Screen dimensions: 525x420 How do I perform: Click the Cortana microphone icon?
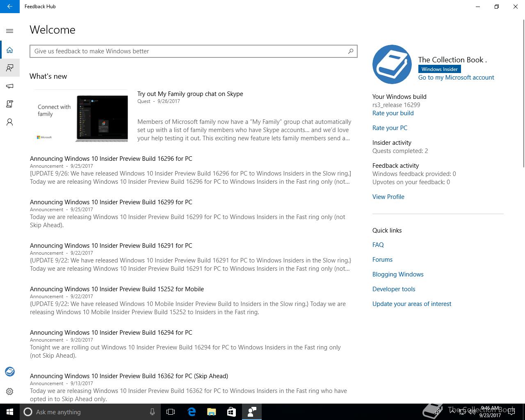[152, 412]
